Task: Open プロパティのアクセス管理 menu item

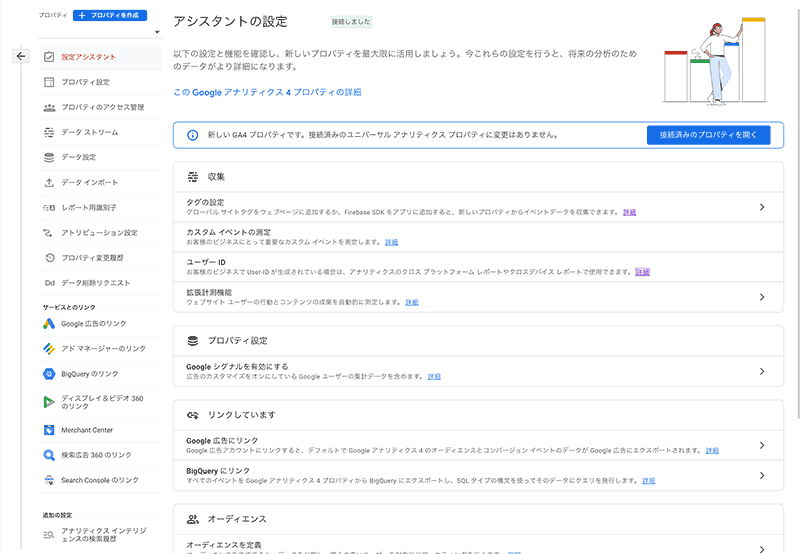Action: (x=101, y=107)
